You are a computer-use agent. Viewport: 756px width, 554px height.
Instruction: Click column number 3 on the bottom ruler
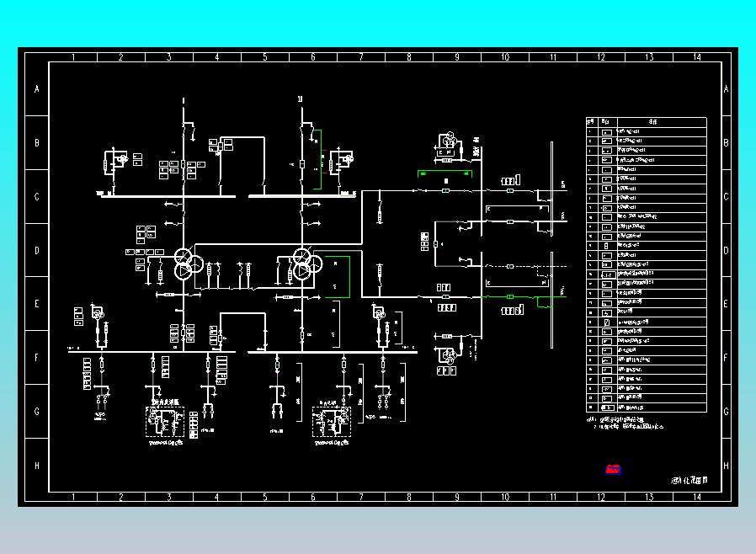point(168,497)
